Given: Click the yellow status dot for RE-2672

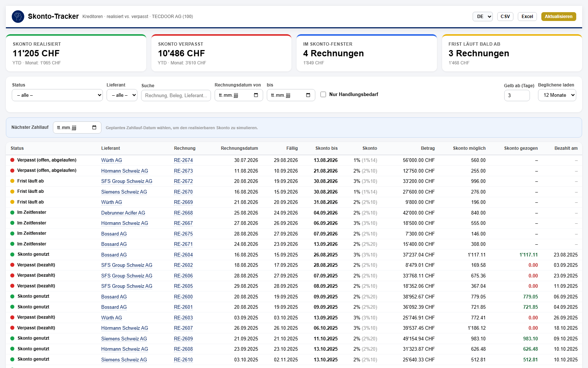Looking at the screenshot, I should [12, 181].
